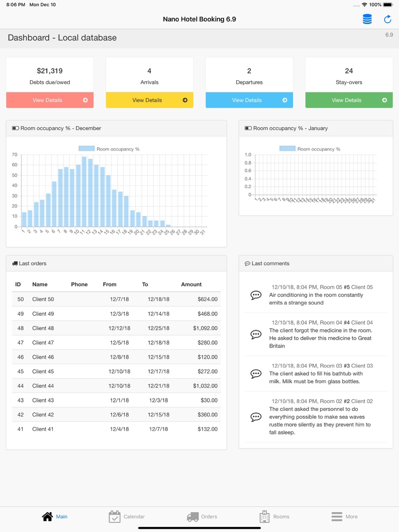Tap the truck Orders icon in bottom bar
Image resolution: width=399 pixels, height=532 pixels.
pyautogui.click(x=193, y=517)
